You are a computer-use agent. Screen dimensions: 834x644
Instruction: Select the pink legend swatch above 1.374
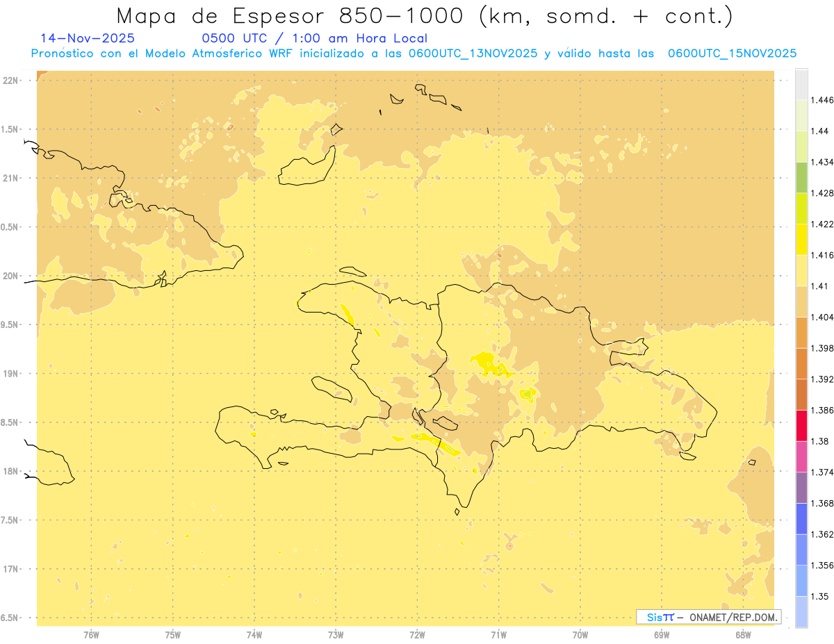(801, 456)
